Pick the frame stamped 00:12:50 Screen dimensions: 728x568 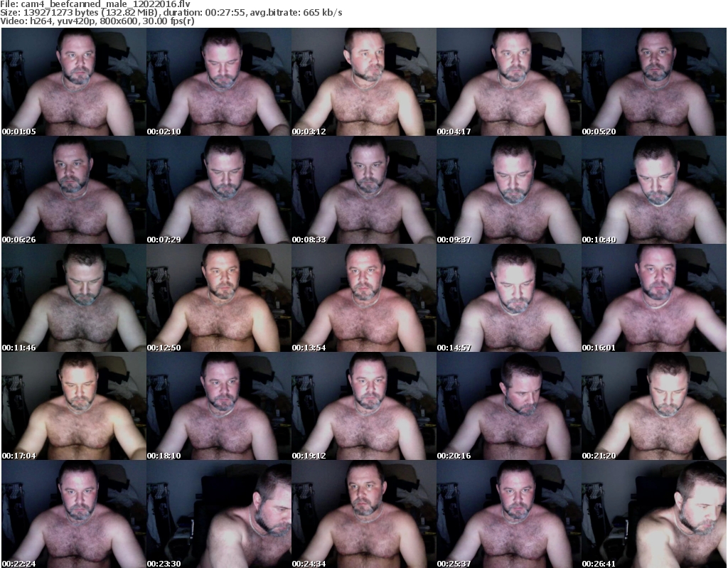219,298
